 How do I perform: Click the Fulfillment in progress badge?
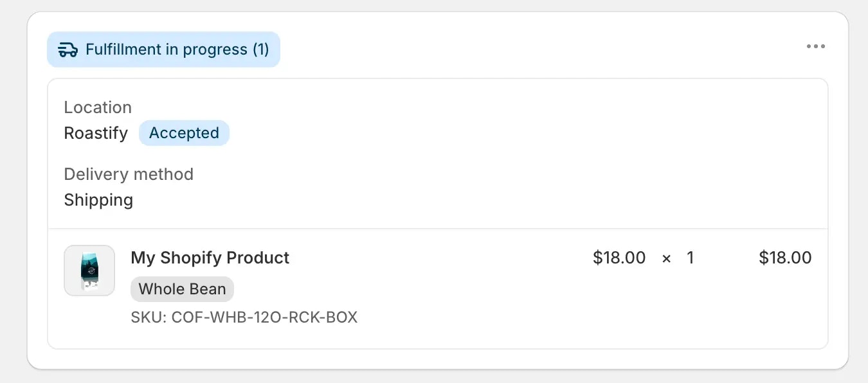coord(163,49)
